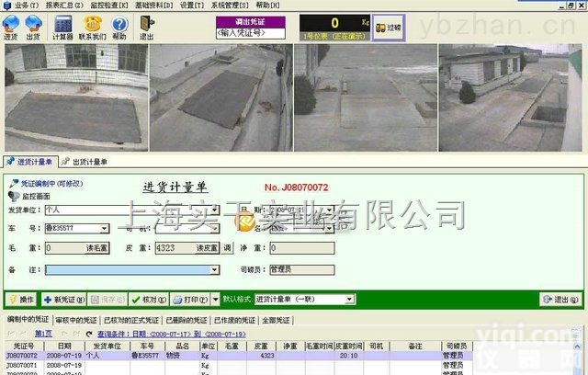Click the 监控画面 camera icon
This screenshot has height=375, width=588.
click(x=14, y=196)
